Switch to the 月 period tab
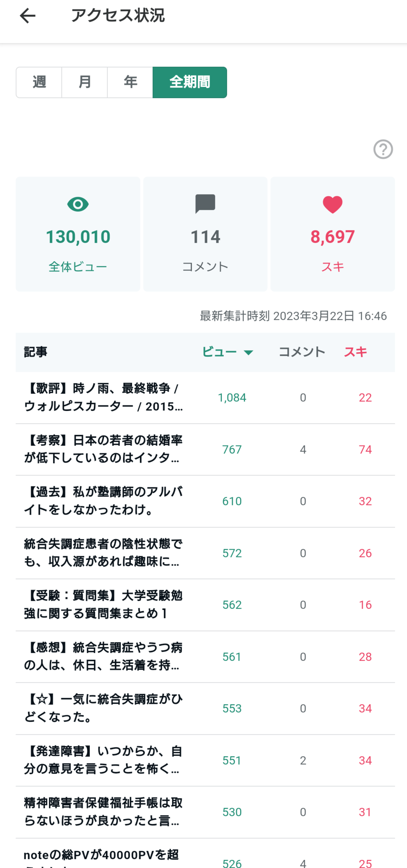 85,82
